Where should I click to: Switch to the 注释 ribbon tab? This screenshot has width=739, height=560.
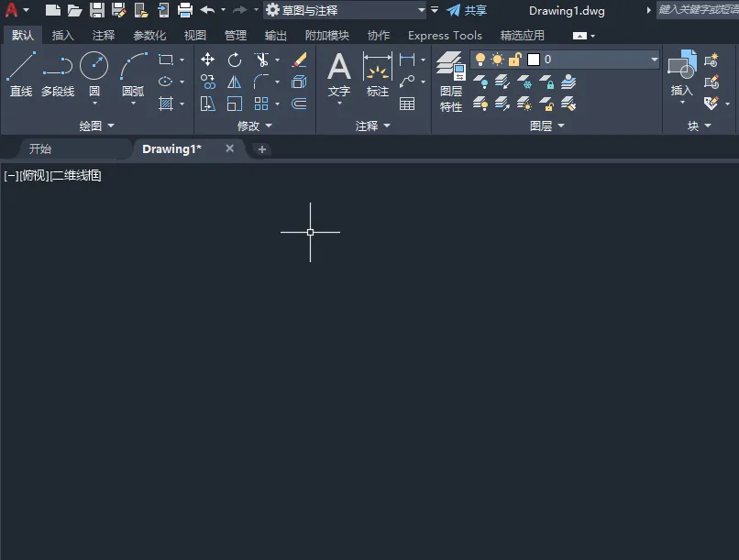tap(104, 36)
